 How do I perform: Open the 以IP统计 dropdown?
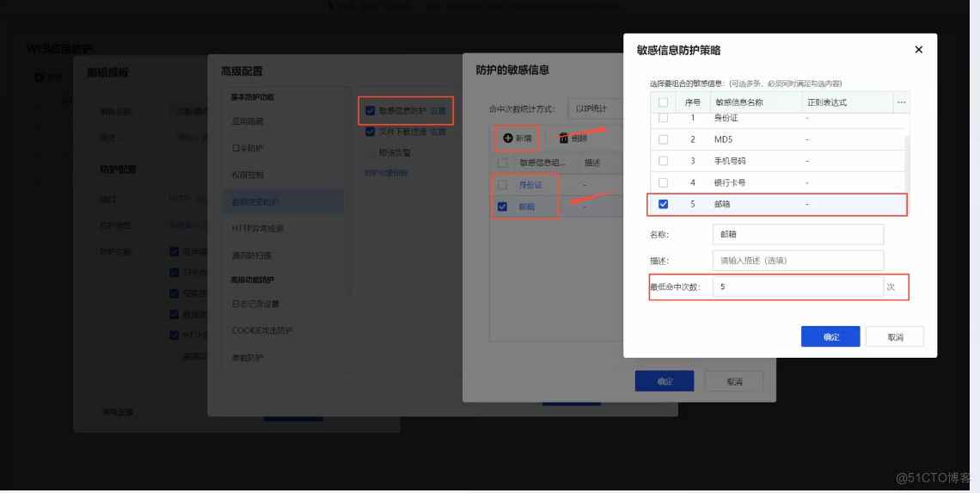click(596, 108)
